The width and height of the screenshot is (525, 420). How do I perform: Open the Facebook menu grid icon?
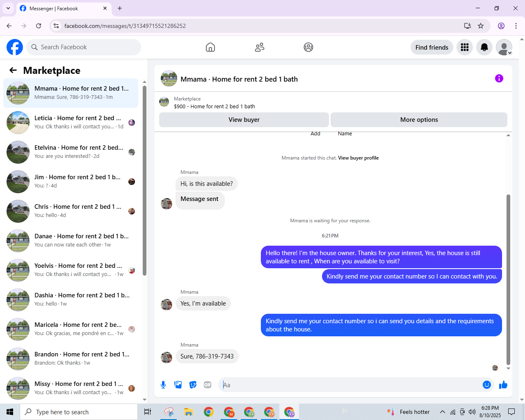pos(465,47)
